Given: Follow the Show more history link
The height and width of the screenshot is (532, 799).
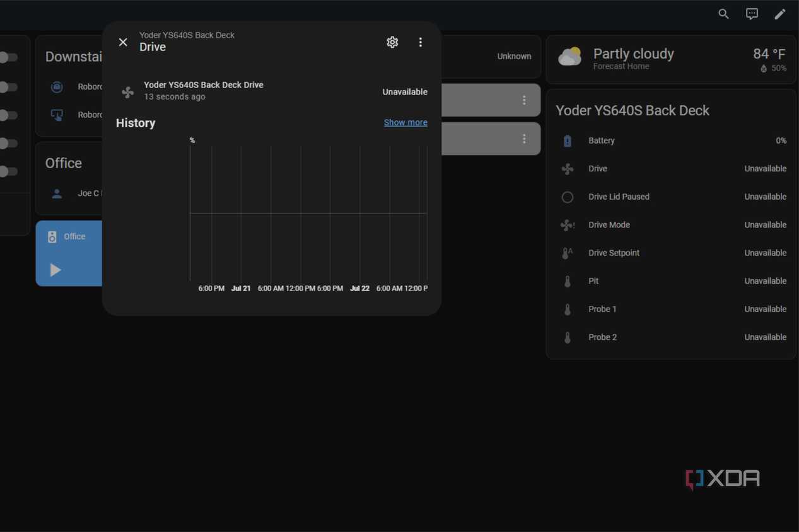Looking at the screenshot, I should (x=405, y=122).
